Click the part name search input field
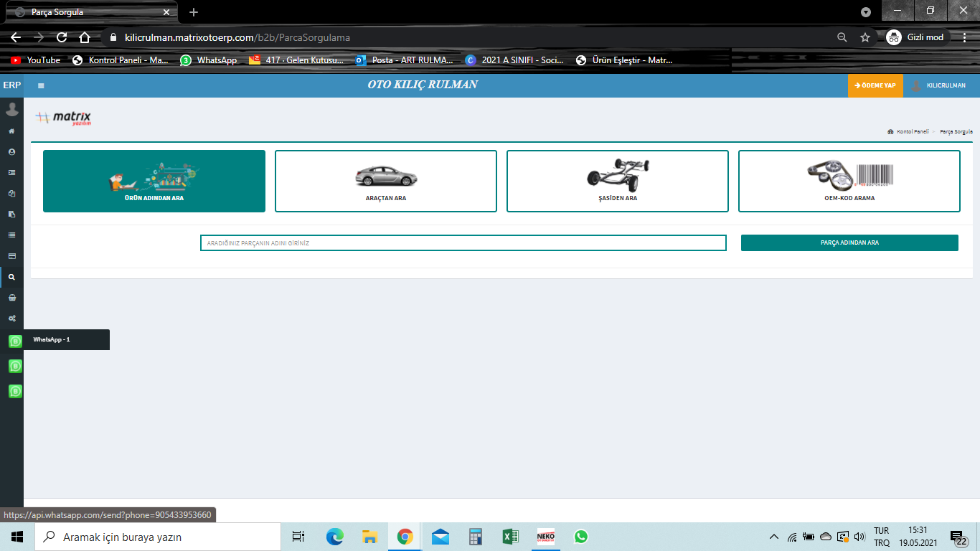Image resolution: width=980 pixels, height=551 pixels. [463, 243]
